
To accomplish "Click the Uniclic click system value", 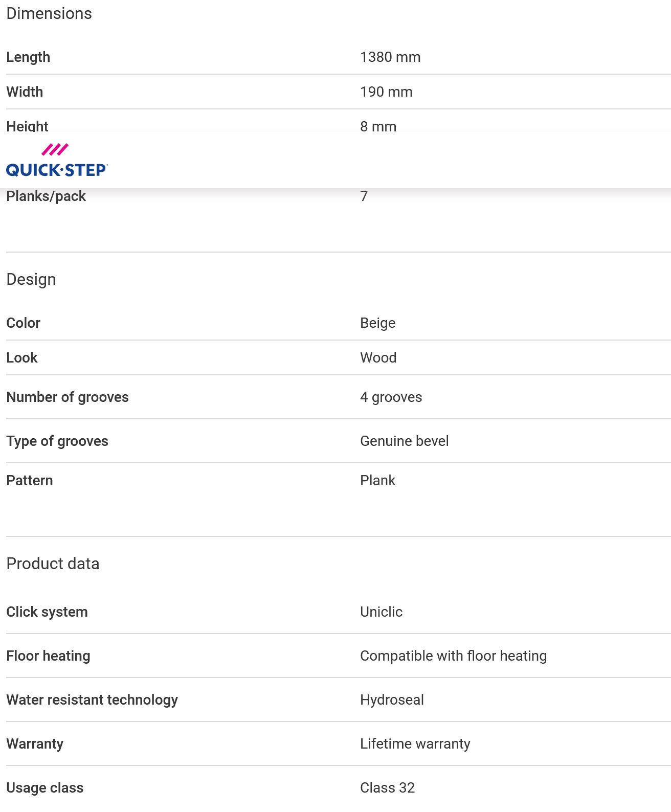I will click(381, 612).
